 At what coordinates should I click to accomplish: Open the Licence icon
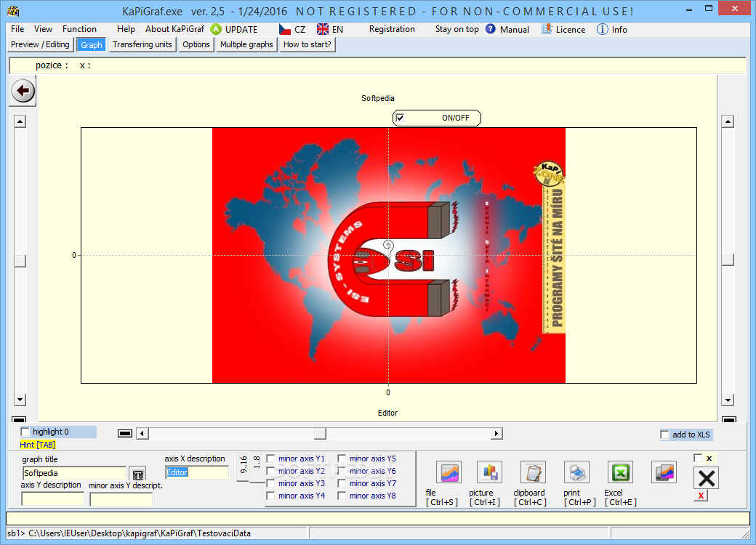pyautogui.click(x=546, y=29)
